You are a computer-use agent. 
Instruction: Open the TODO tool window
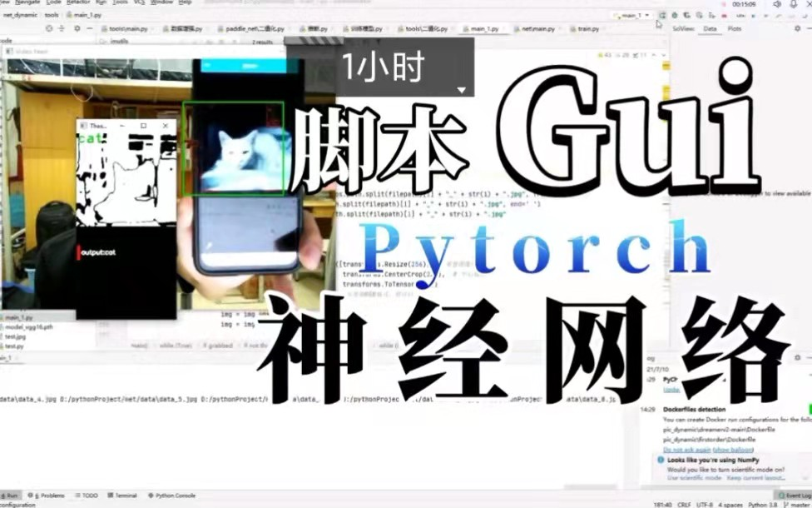87,496
